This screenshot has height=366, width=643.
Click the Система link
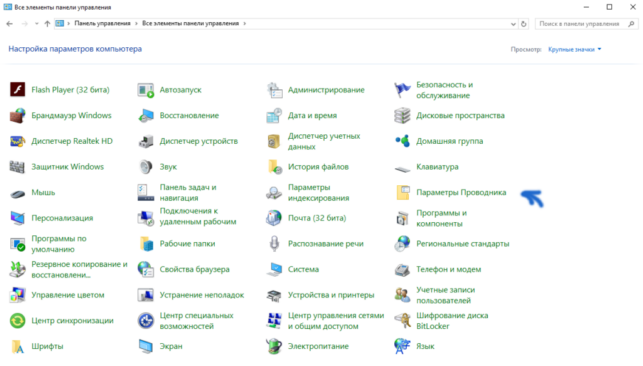click(x=303, y=269)
